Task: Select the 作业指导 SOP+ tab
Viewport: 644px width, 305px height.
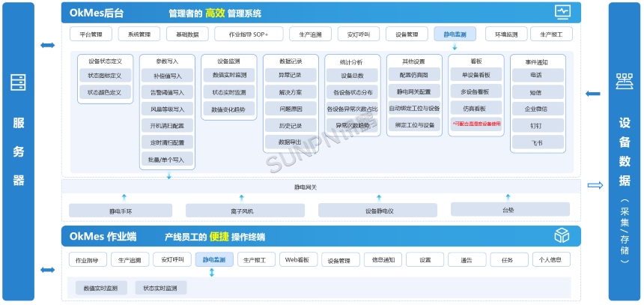Action: click(249, 34)
